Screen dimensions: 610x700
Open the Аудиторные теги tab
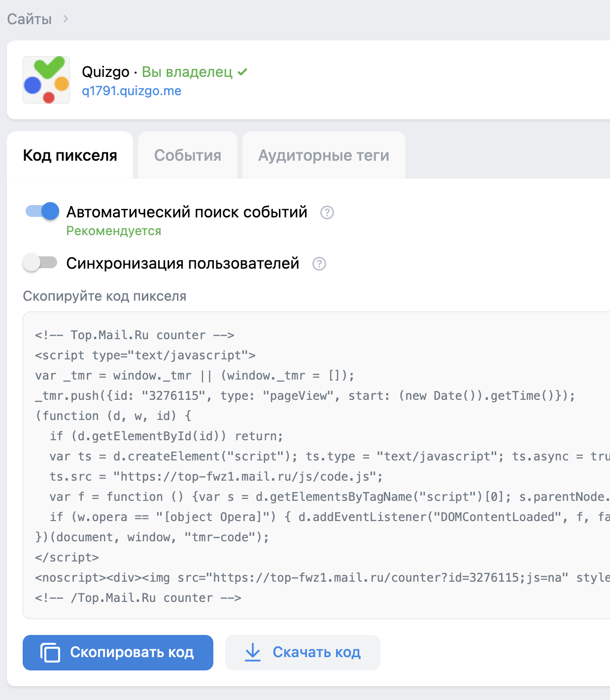tap(324, 155)
